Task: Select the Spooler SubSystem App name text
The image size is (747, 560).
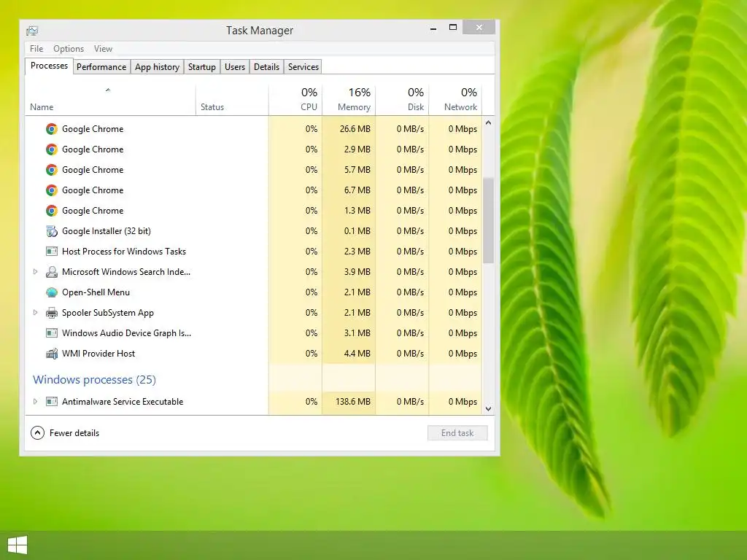Action: [x=108, y=313]
